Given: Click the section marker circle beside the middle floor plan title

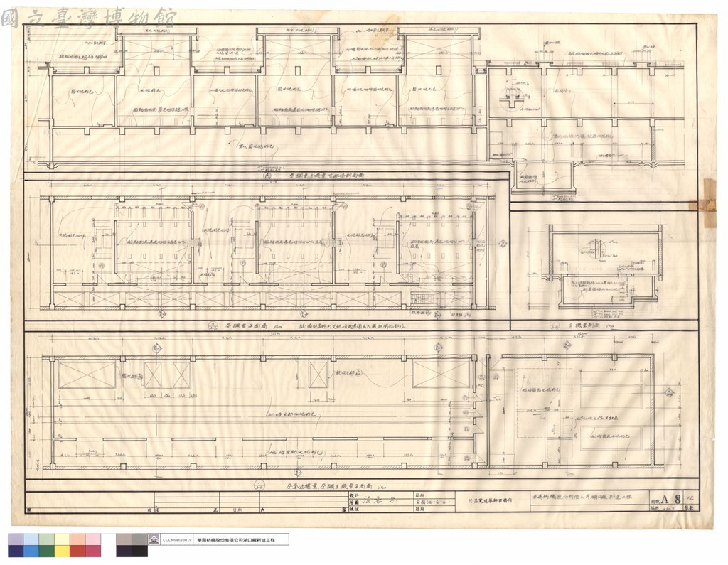Looking at the screenshot, I should point(214,326).
